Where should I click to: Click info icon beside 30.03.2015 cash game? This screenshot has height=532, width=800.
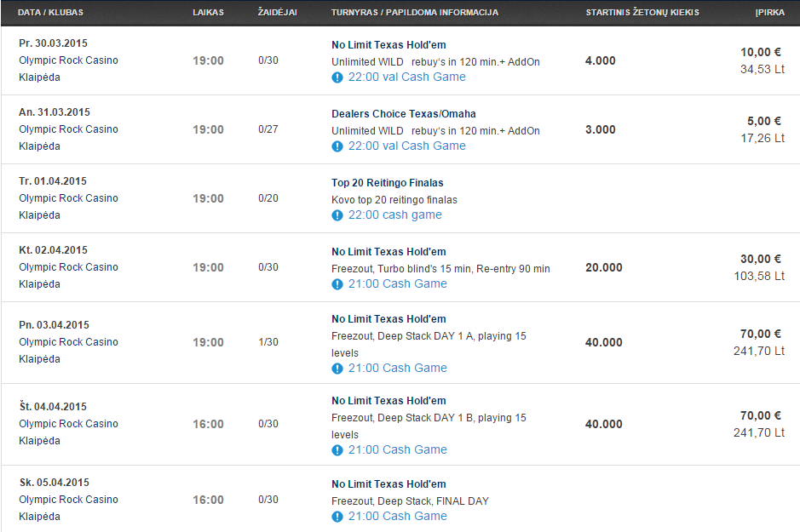tap(337, 77)
